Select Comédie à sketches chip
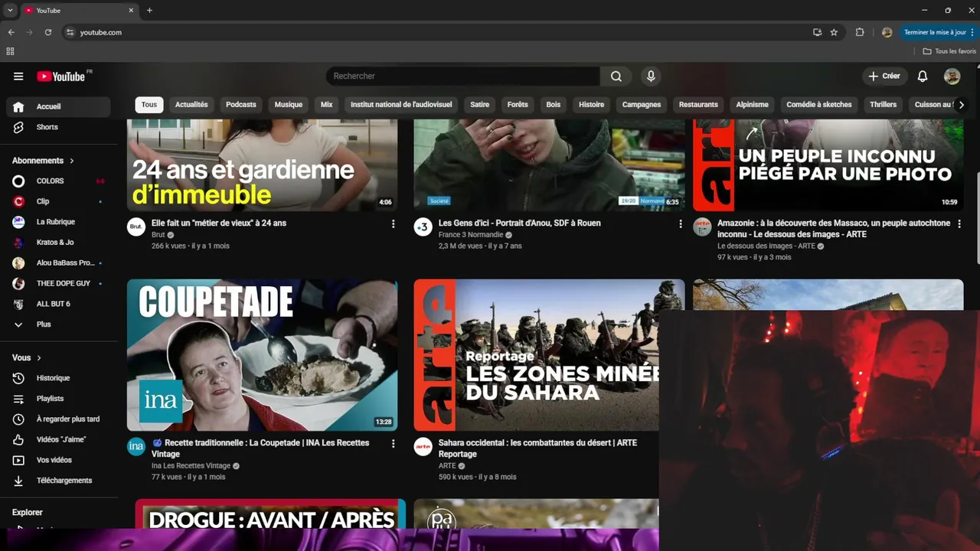 [x=819, y=105]
